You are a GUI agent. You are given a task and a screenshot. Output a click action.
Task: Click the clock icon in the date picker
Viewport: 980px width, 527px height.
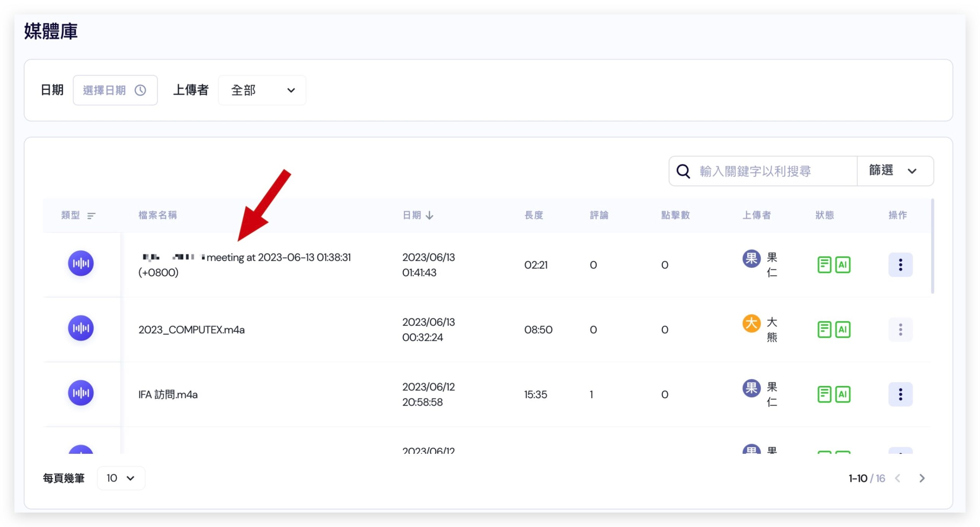pos(140,90)
